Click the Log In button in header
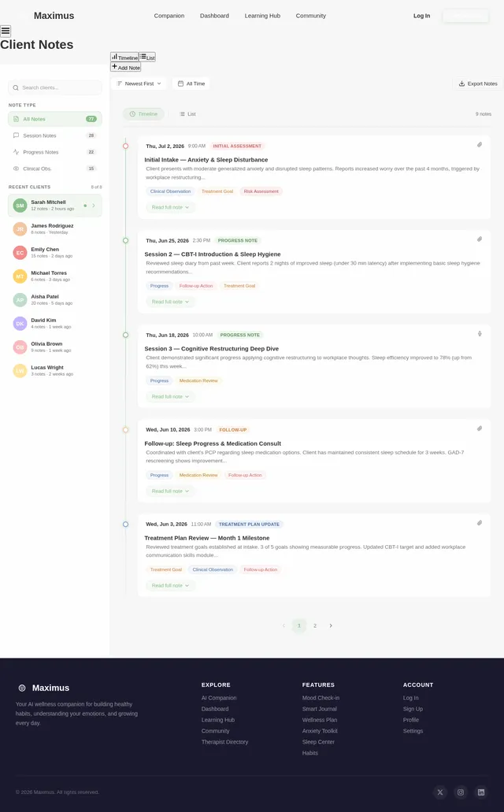 (421, 16)
